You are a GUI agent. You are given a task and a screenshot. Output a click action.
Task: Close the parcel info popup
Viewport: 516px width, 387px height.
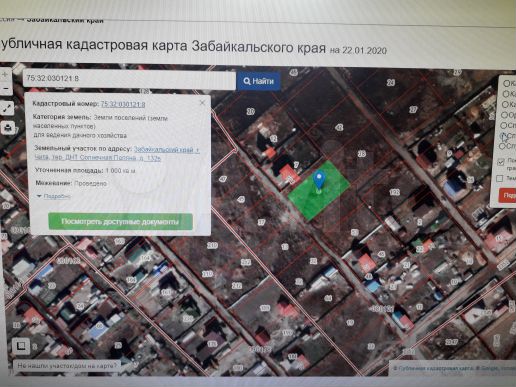[x=202, y=103]
